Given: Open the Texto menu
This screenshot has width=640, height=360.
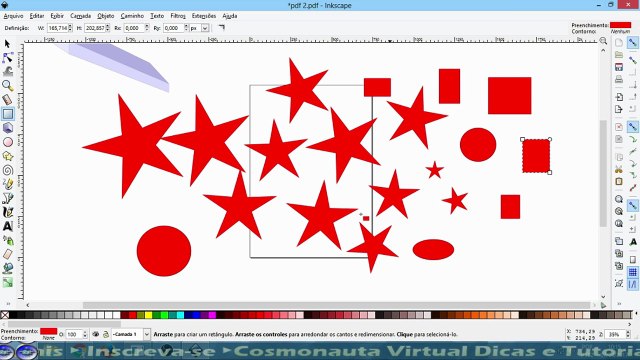Looking at the screenshot, I should point(157,16).
